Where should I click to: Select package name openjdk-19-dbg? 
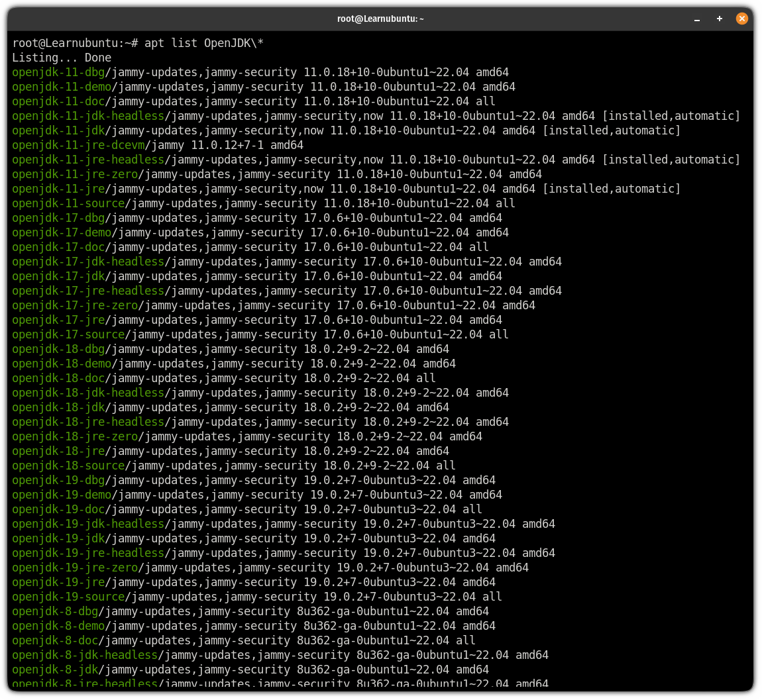tap(58, 480)
